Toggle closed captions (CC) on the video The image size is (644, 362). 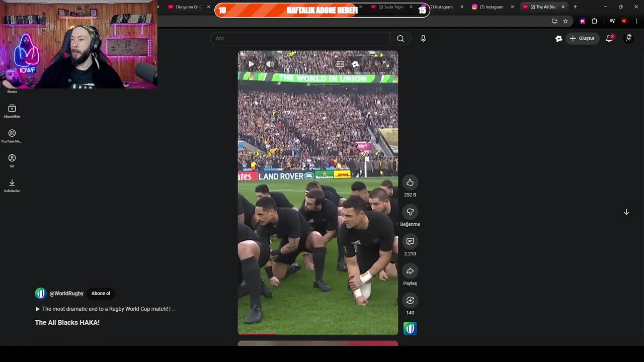pyautogui.click(x=340, y=64)
